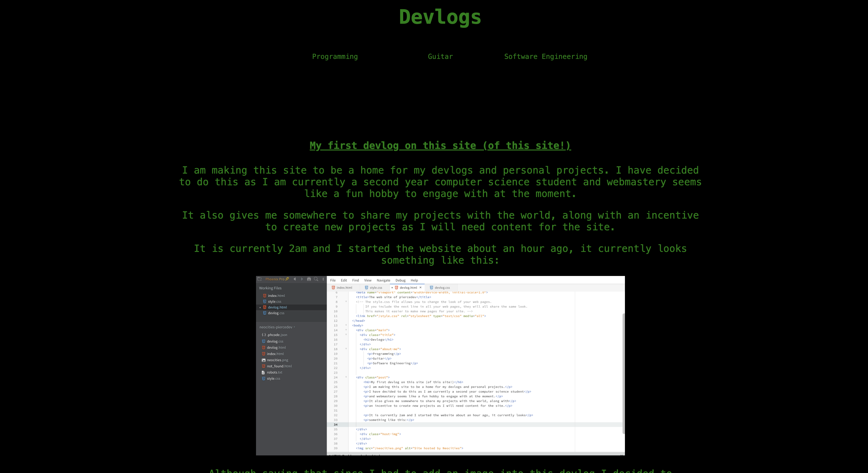
Task: Open devlog.css from Working Files
Action: click(276, 313)
